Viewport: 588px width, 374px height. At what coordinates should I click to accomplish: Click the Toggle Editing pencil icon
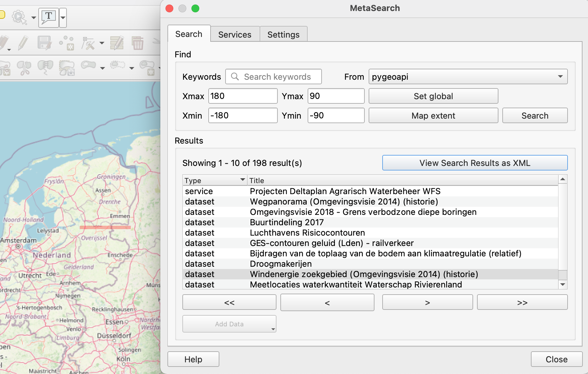point(23,43)
